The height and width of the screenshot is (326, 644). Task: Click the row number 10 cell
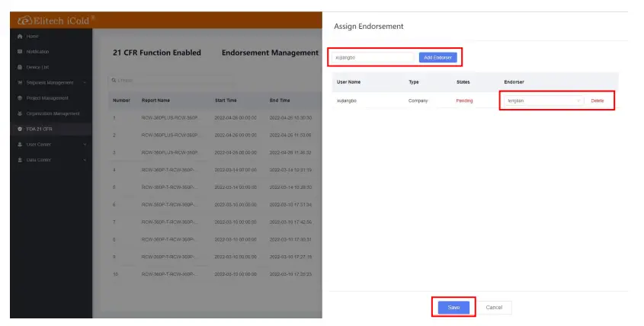coord(115,274)
